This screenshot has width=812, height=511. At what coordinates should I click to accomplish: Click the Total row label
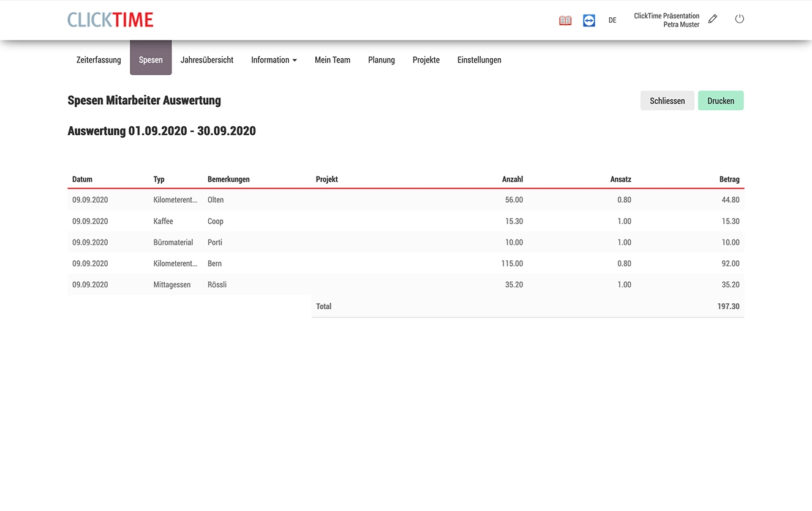[x=324, y=306]
